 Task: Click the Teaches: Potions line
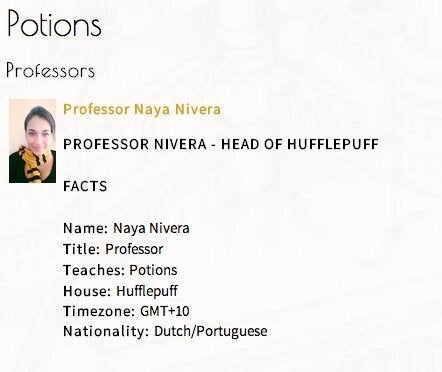pos(120,270)
